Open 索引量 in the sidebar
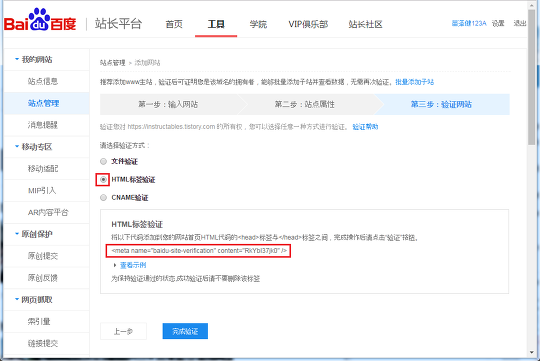The image size is (540, 361). pyautogui.click(x=39, y=321)
